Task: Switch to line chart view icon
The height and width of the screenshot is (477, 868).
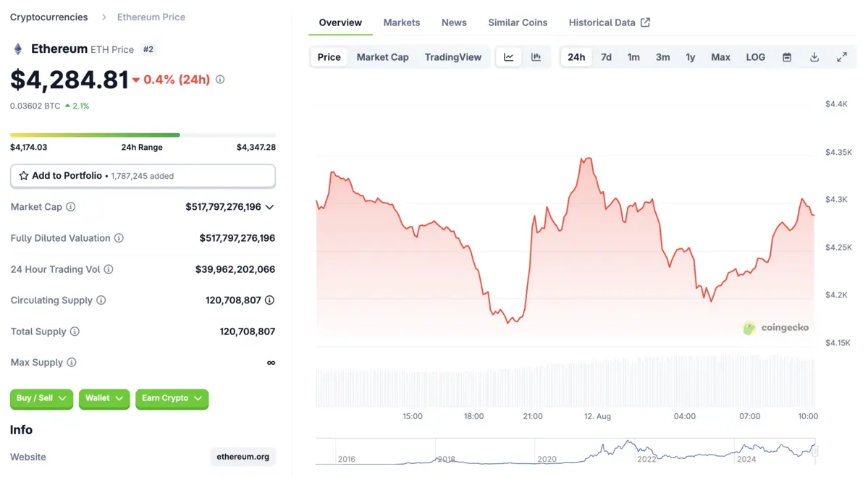Action: click(x=509, y=57)
